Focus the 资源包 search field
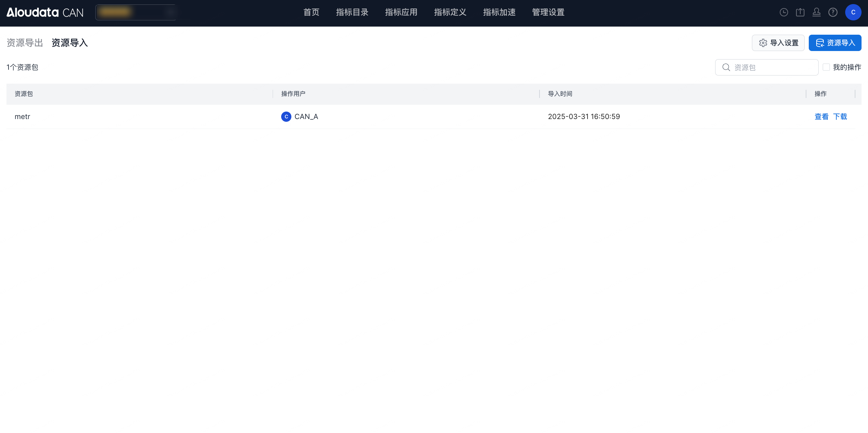Image resolution: width=868 pixels, height=433 pixels. pos(773,67)
